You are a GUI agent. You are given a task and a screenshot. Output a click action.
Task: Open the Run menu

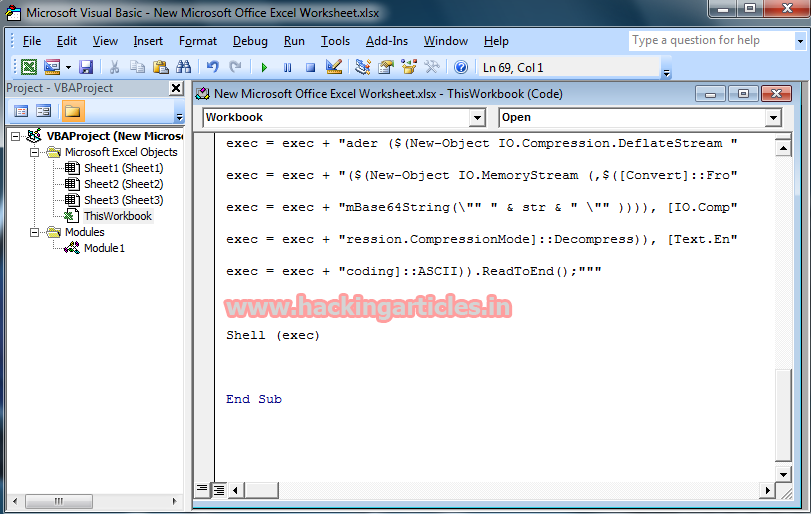[x=294, y=41]
